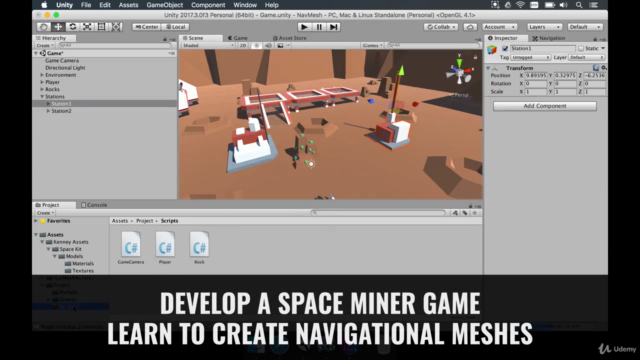Select the combined Transform tool
The height and width of the screenshot is (360, 640).
click(116, 27)
